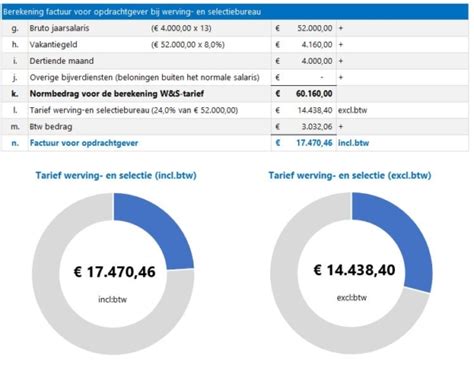Click row letter 'g.'
Screen dimensions: 474x368
click(x=15, y=28)
